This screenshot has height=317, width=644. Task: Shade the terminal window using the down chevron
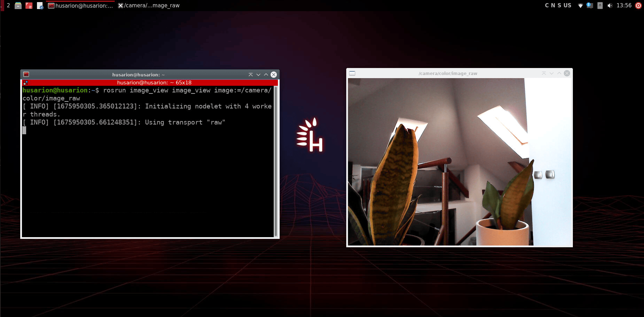pos(258,75)
